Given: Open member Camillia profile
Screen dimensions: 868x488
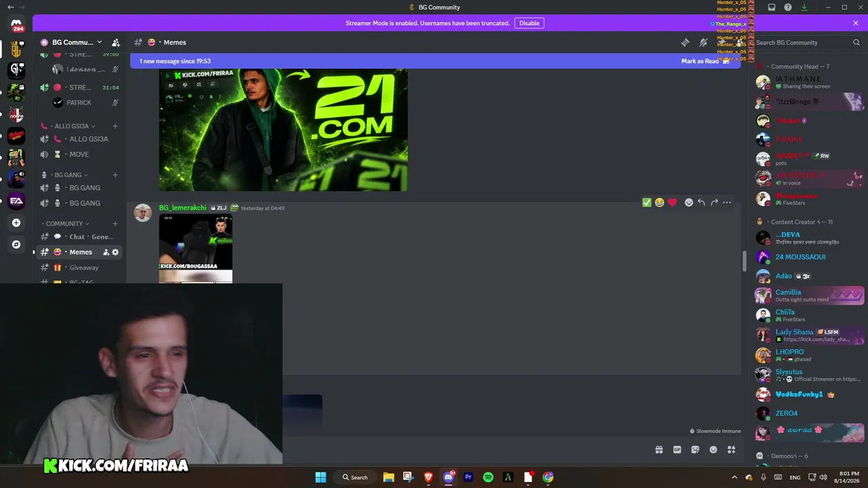Looking at the screenshot, I should pos(810,296).
